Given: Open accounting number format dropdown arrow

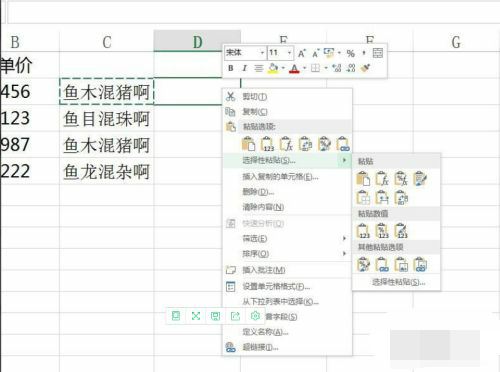Looking at the screenshot, I should [339, 53].
